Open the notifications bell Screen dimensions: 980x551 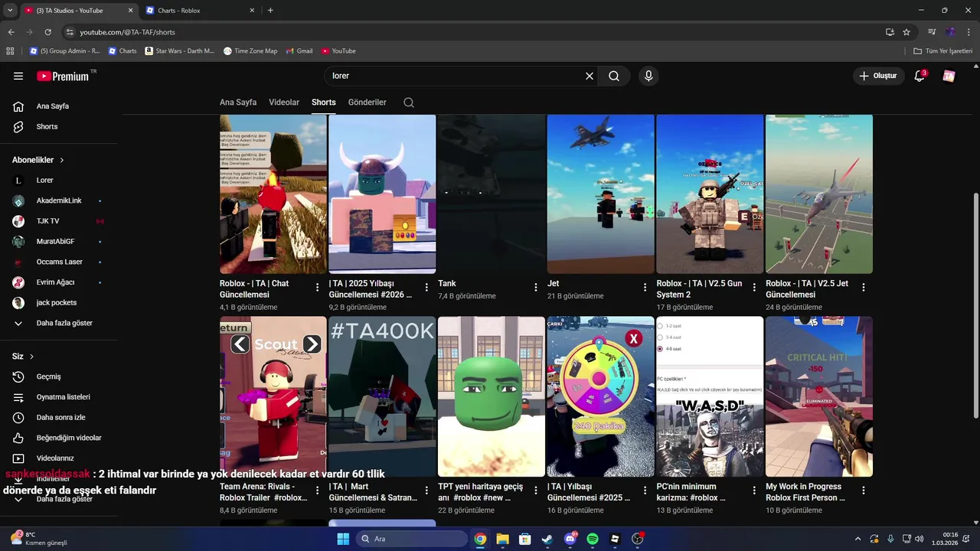(920, 76)
